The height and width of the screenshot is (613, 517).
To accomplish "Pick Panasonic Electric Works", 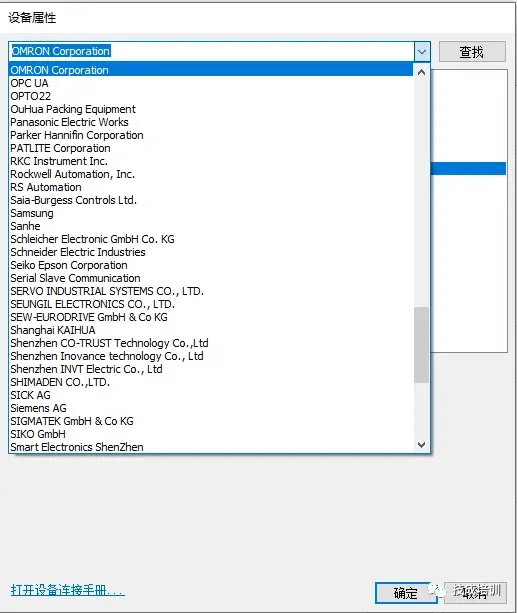I will pos(211,122).
